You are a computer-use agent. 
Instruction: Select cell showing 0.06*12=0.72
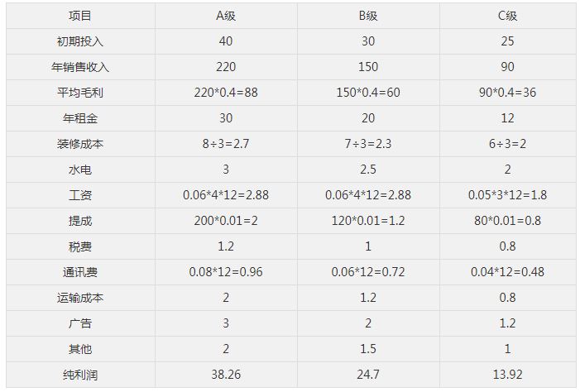coord(368,272)
